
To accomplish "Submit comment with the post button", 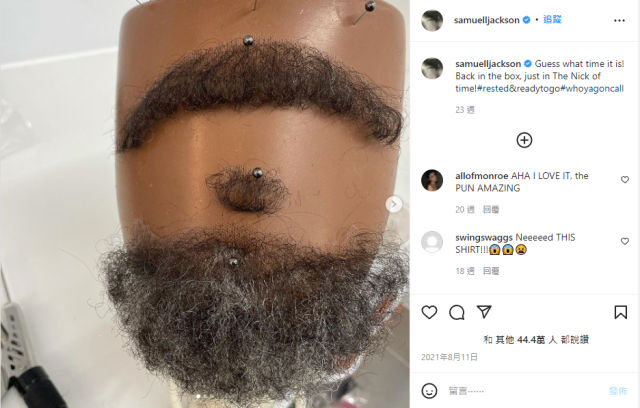I will [x=618, y=391].
